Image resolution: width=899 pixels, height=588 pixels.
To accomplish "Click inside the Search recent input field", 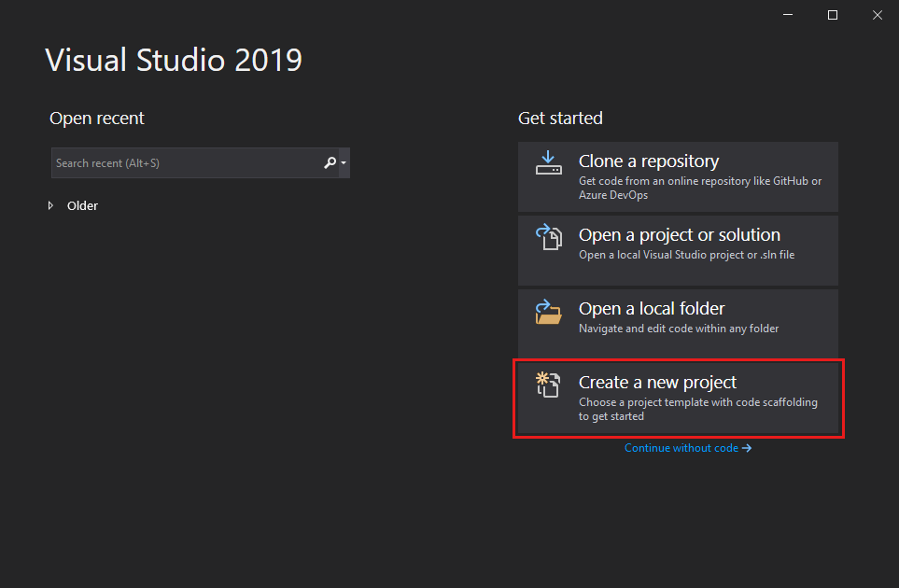I will tap(168, 162).
